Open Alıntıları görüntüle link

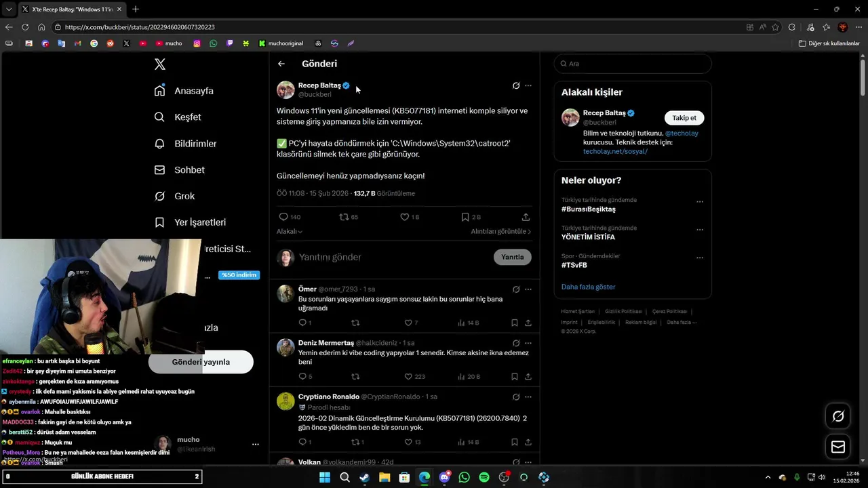tap(501, 232)
